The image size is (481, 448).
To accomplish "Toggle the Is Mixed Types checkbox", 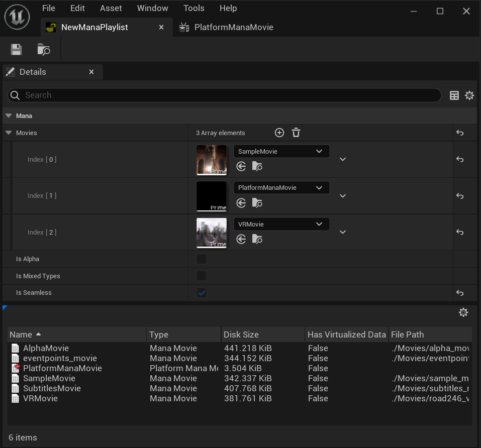I will [201, 276].
